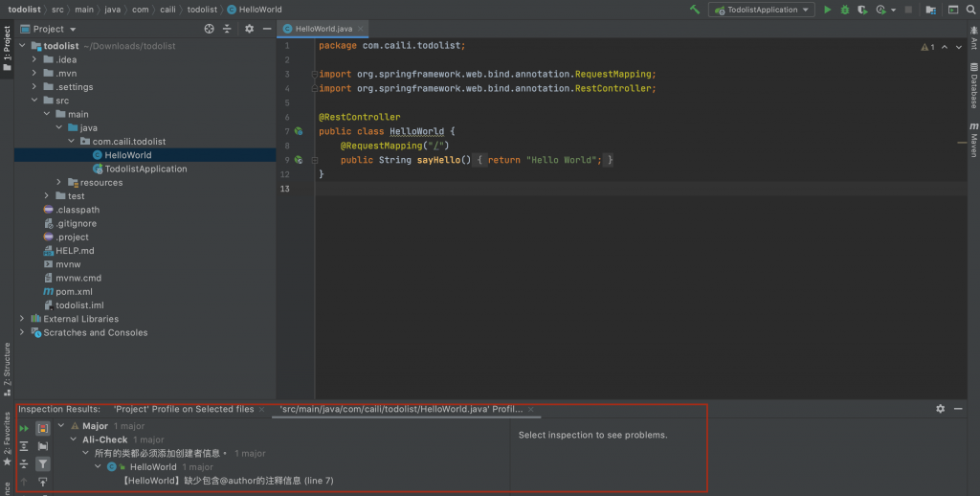
Task: Open Project Structure folder icon
Action: (x=930, y=10)
